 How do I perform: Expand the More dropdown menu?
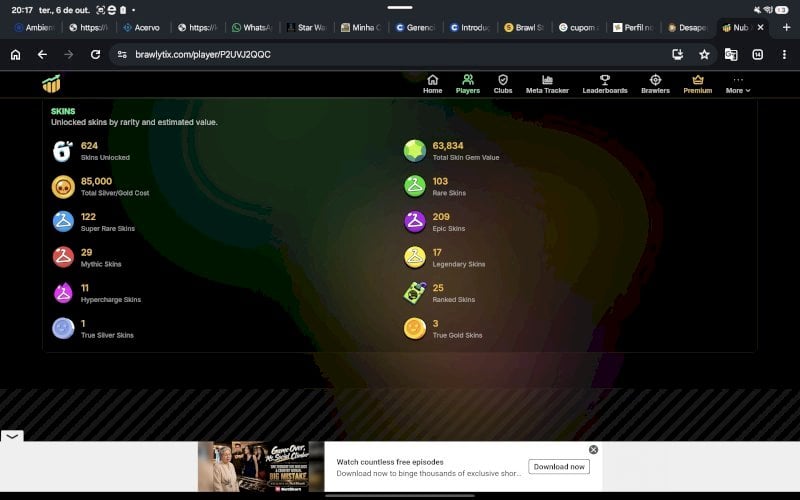tap(738, 85)
